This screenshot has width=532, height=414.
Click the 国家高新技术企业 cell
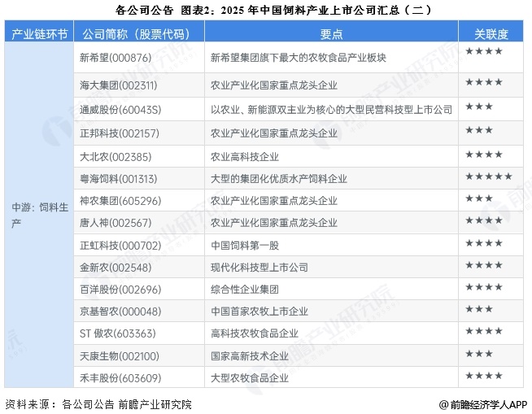point(331,355)
